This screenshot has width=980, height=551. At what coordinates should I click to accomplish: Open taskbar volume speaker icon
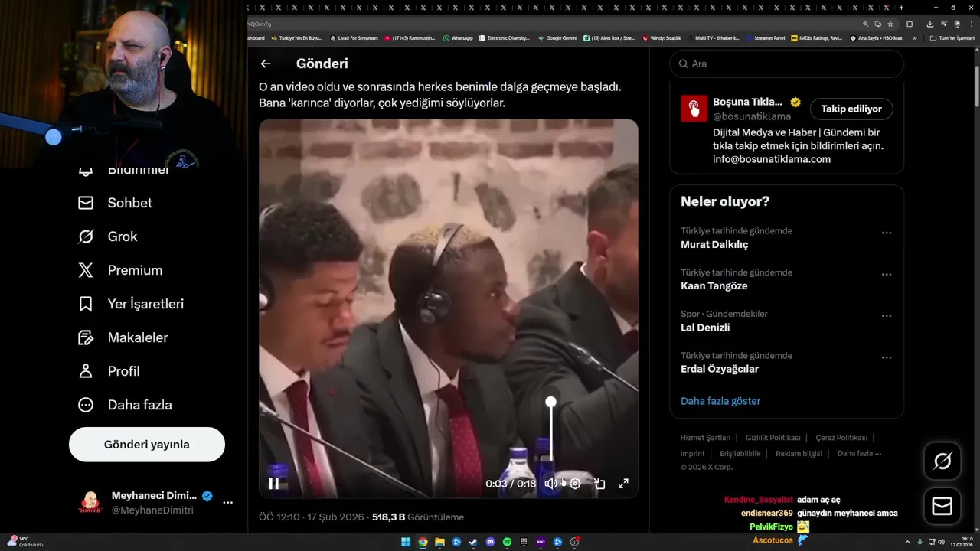coord(941,542)
